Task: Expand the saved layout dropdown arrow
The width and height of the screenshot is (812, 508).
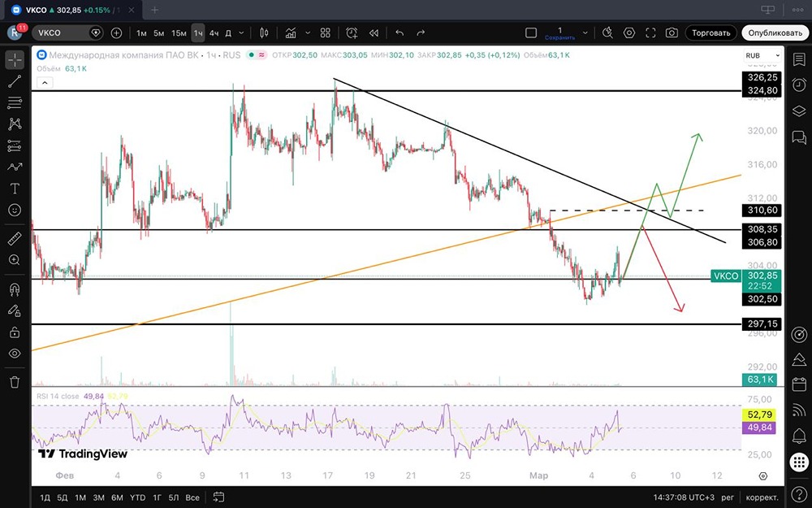Action: point(585,33)
